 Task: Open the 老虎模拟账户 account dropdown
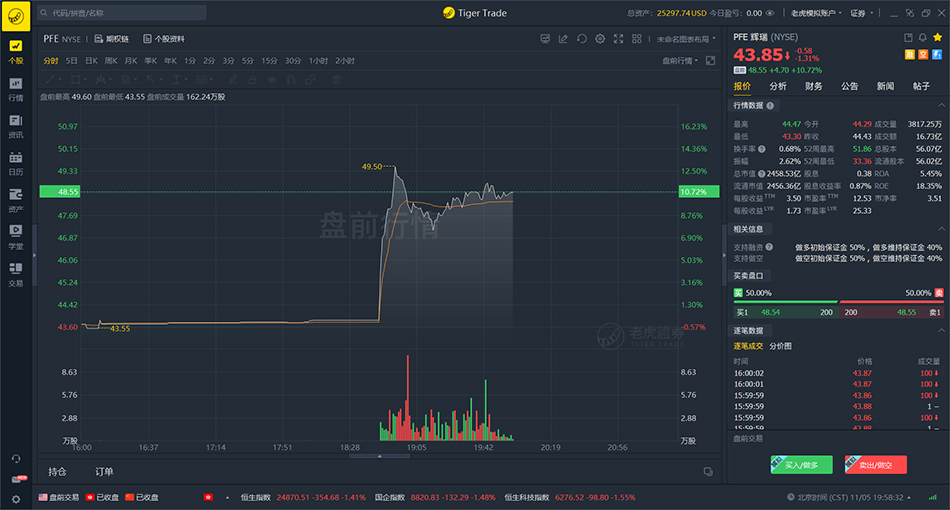816,13
